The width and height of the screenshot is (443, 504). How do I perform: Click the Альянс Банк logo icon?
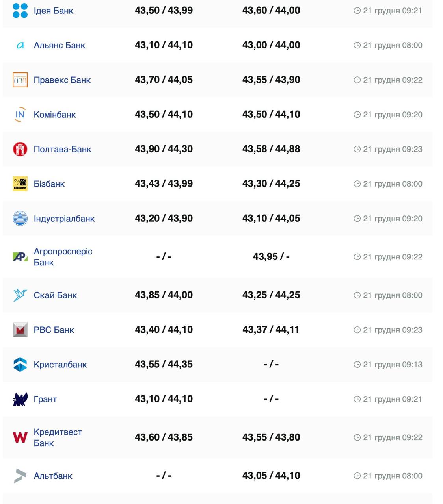tap(20, 45)
